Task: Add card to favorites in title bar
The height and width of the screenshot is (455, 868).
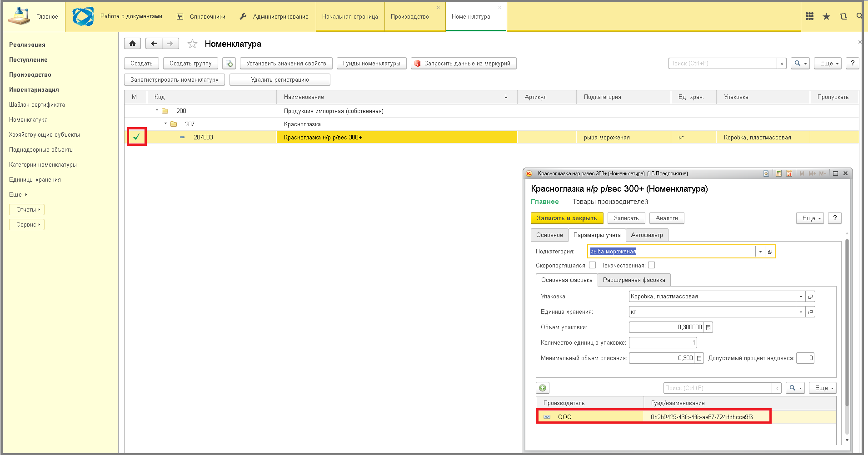Action: point(766,173)
